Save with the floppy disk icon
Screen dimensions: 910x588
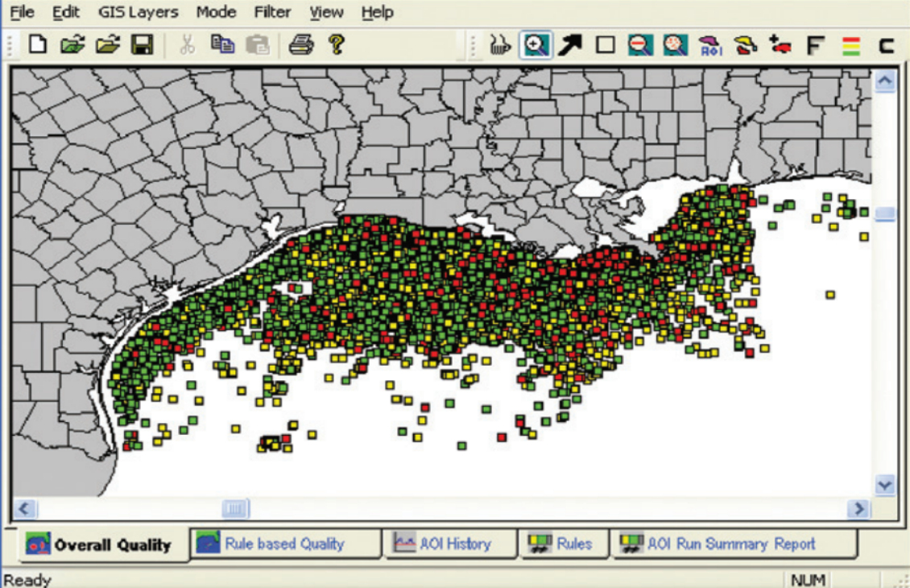(143, 44)
